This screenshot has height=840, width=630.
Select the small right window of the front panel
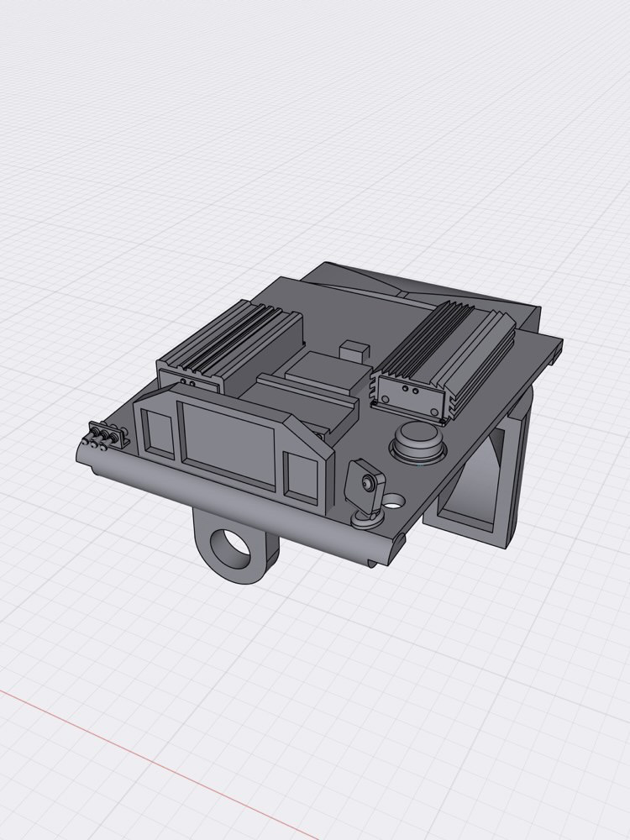tap(302, 475)
